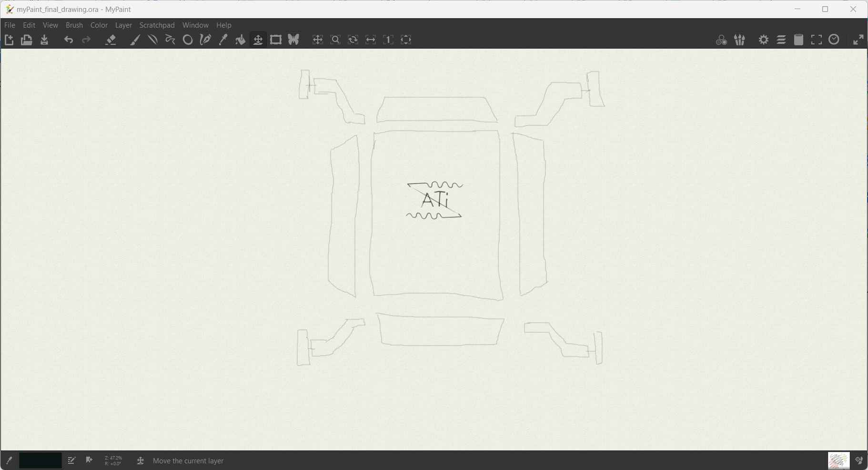Open the Color menu
The height and width of the screenshot is (470, 868).
[x=99, y=25]
